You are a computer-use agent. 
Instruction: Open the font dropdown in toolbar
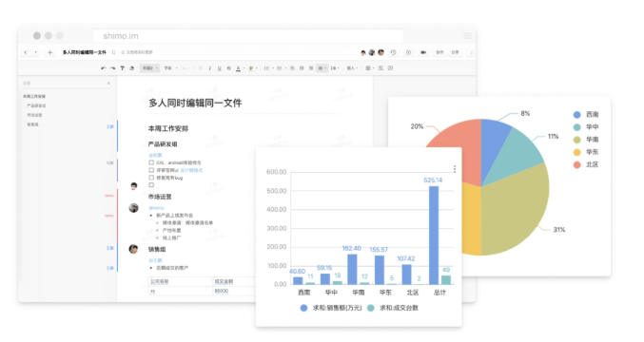pyautogui.click(x=170, y=68)
